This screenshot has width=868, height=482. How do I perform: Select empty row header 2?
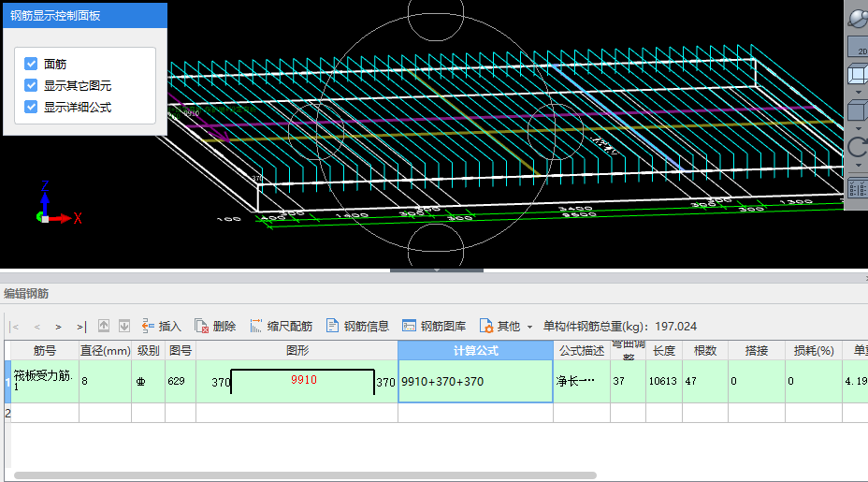coord(7,413)
